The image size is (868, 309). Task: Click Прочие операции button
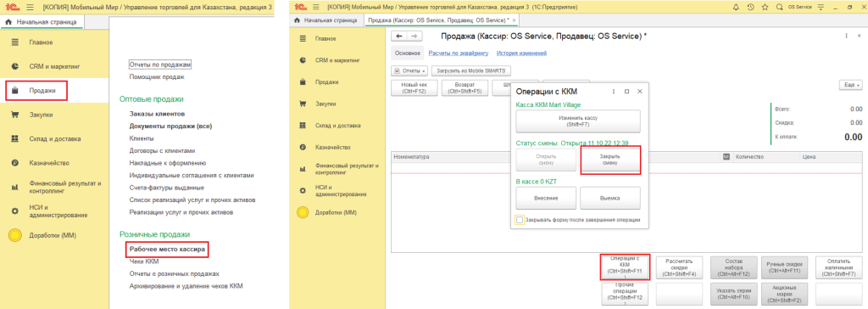click(625, 294)
